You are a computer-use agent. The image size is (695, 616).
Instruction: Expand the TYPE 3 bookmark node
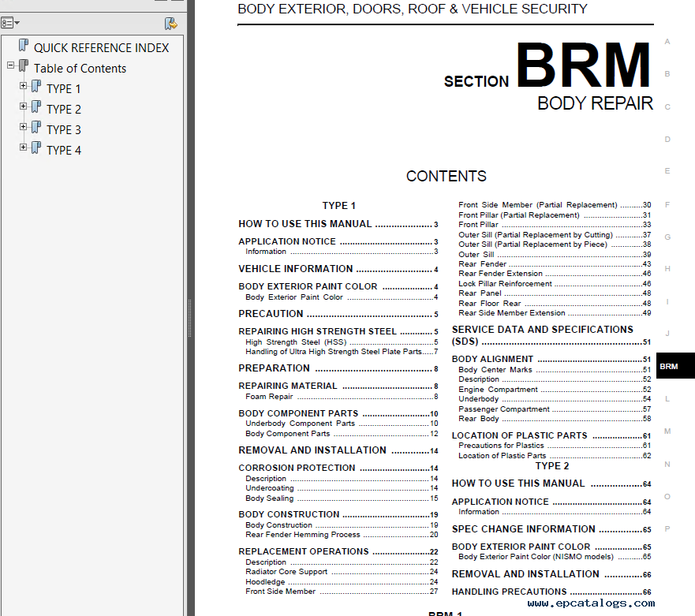[x=23, y=126]
